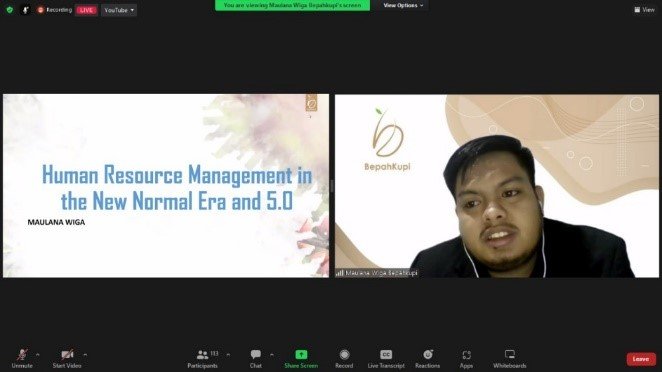Viewport: 662px width, 372px height.
Task: Open the Reactions menu
Action: (427, 358)
